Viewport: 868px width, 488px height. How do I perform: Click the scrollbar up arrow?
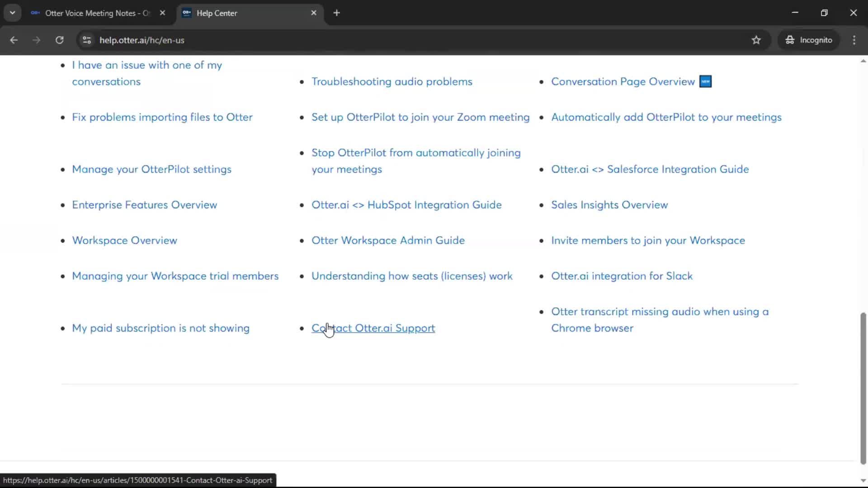[863, 61]
